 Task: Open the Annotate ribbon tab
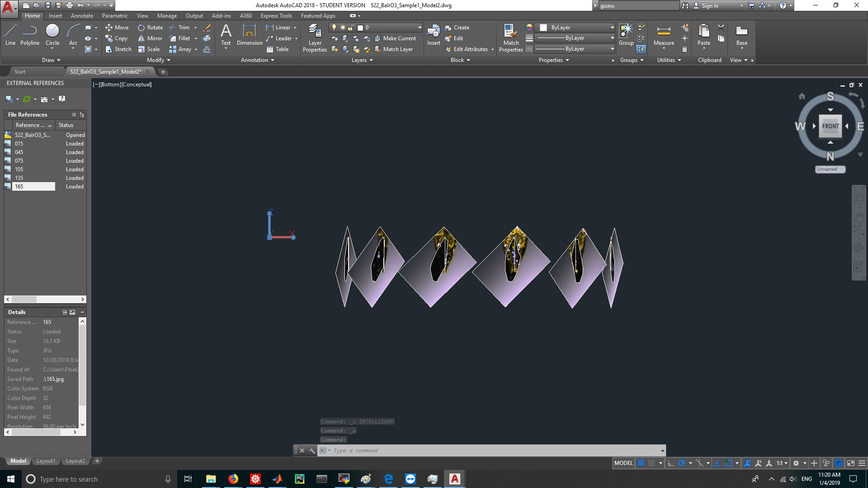click(82, 16)
